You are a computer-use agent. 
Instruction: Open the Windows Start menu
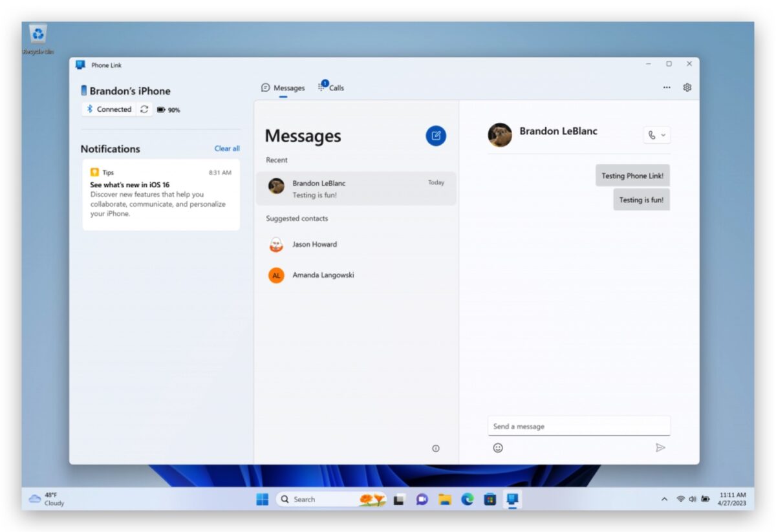[263, 499]
